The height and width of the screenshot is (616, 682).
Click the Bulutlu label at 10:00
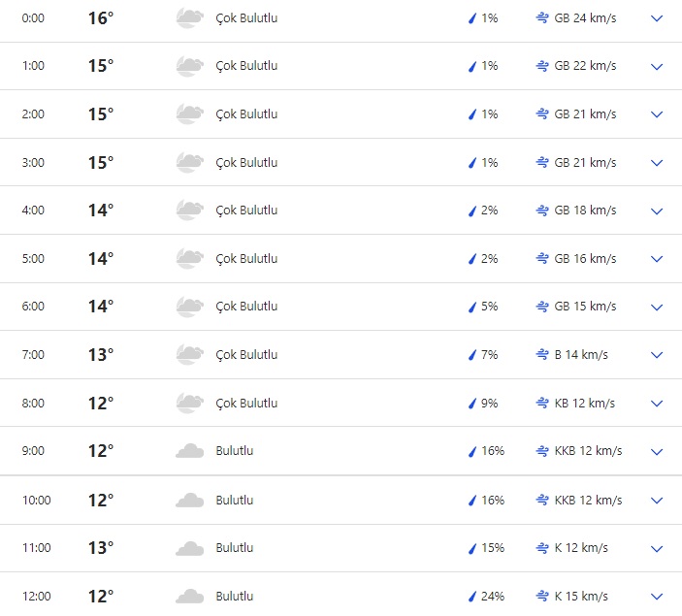[x=235, y=501]
